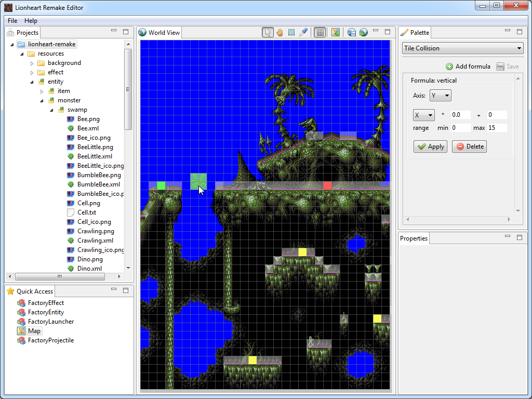Delete the vertical formula
532x399 pixels.
coord(469,147)
